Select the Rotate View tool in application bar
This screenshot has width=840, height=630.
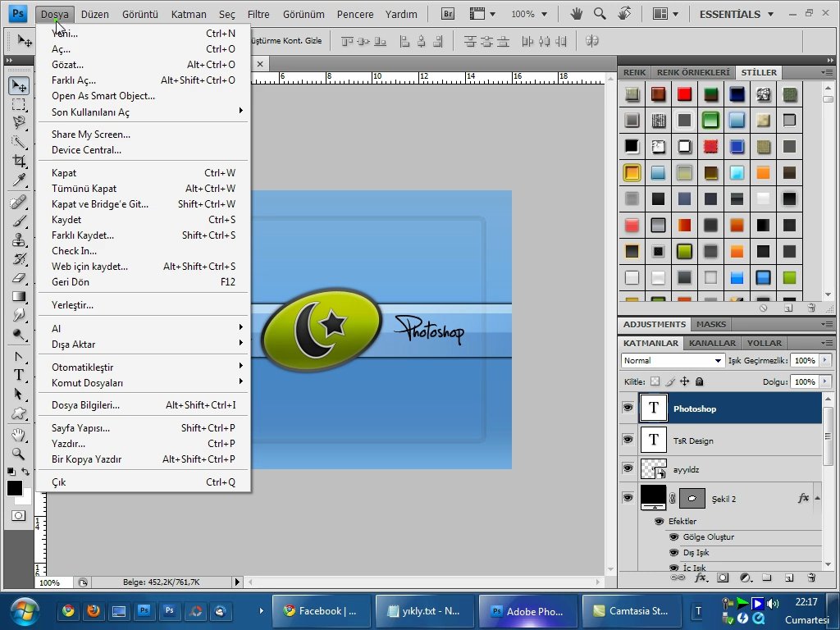pyautogui.click(x=624, y=14)
